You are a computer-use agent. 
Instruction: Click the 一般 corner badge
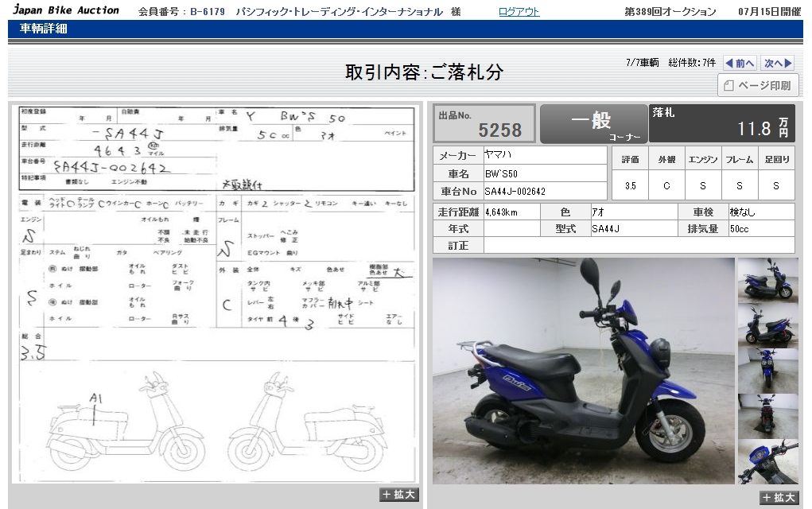[593, 123]
